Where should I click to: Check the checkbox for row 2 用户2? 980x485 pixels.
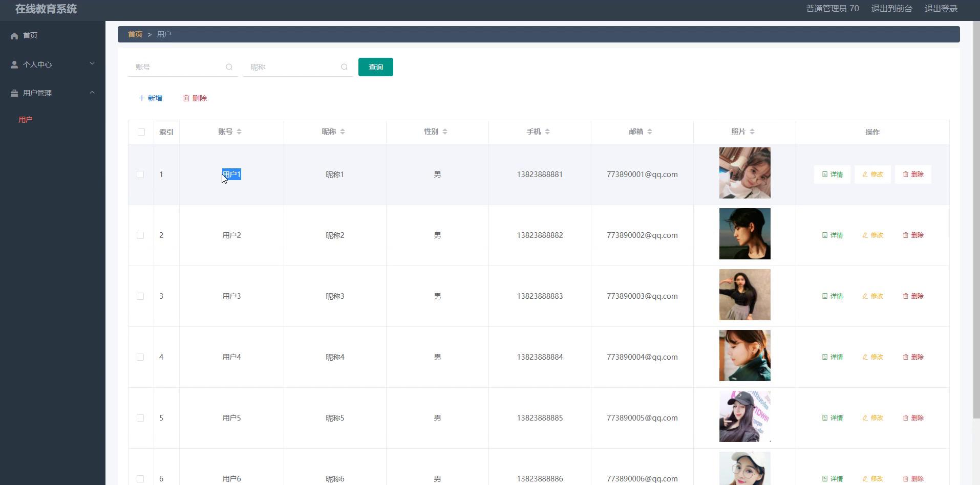pos(140,235)
